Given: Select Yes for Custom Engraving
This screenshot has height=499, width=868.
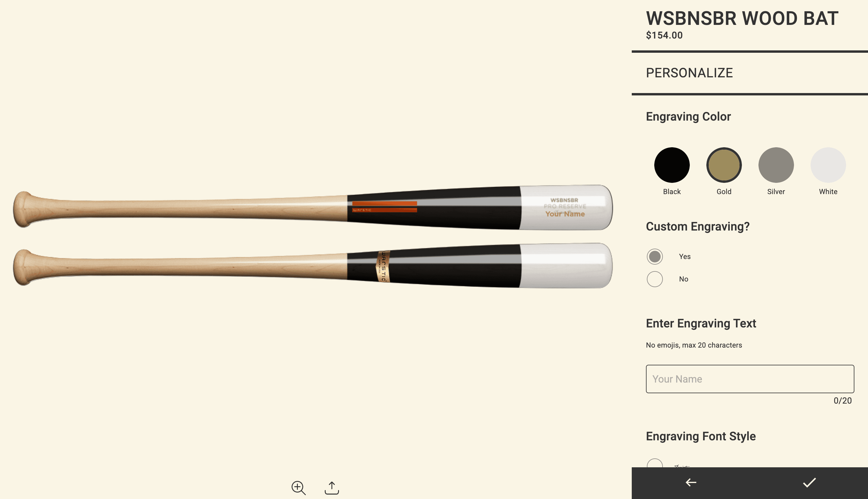Looking at the screenshot, I should [x=655, y=256].
